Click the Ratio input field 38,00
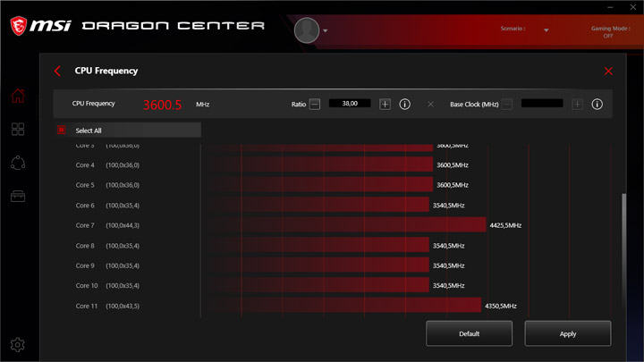The image size is (644, 362). 350,104
